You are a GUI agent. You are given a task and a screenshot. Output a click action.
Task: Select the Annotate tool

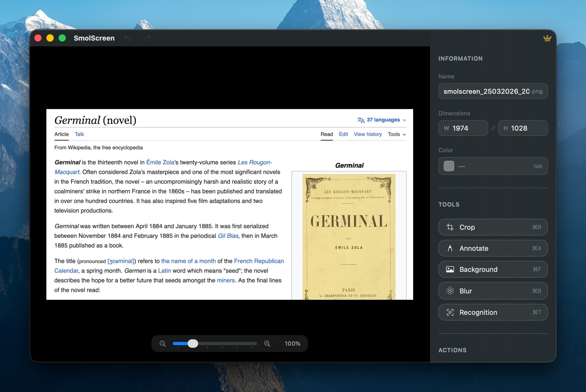(493, 248)
